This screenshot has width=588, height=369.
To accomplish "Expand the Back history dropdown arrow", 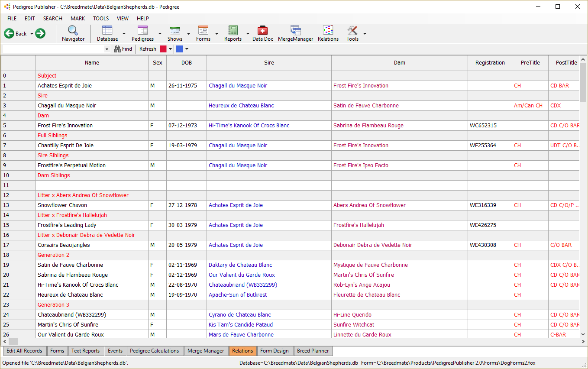I will coord(32,34).
